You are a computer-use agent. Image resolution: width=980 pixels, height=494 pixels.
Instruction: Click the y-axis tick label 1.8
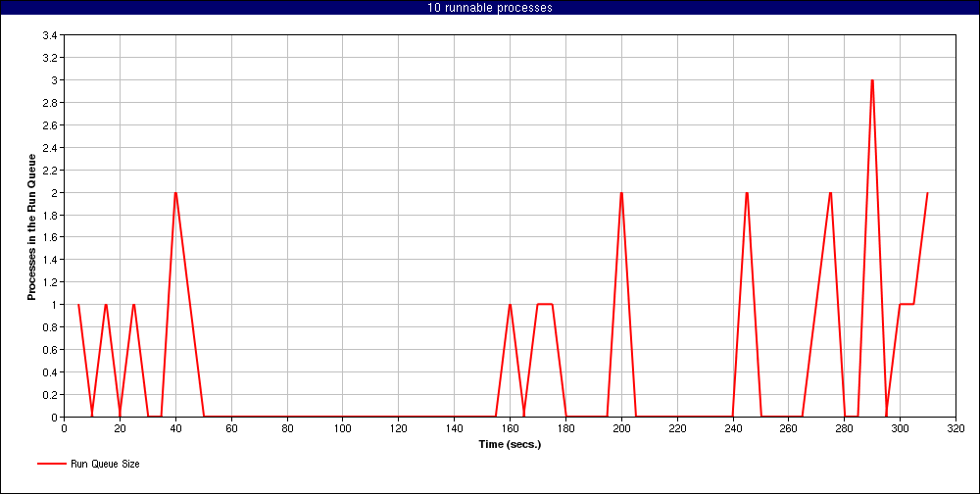[51, 215]
